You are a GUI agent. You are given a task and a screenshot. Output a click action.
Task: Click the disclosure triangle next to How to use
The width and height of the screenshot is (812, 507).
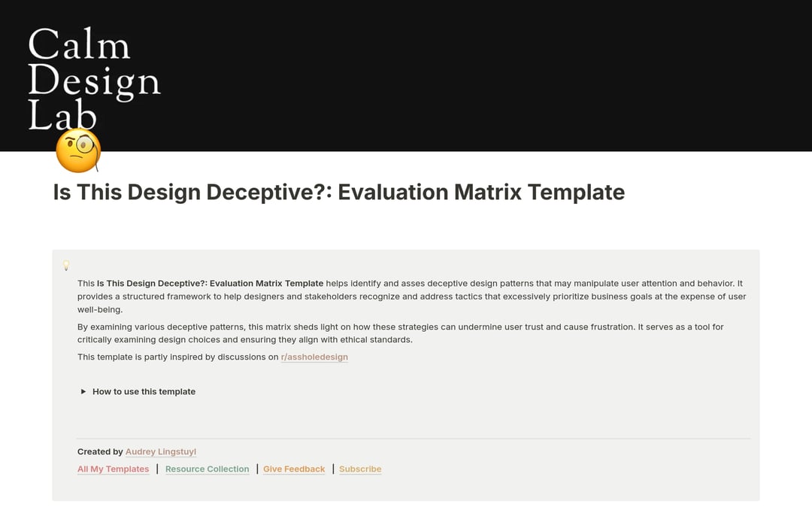pyautogui.click(x=83, y=391)
